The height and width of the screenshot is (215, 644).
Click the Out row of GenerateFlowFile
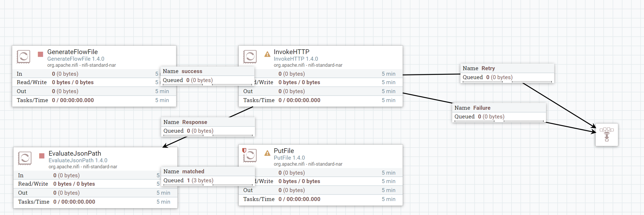94,91
